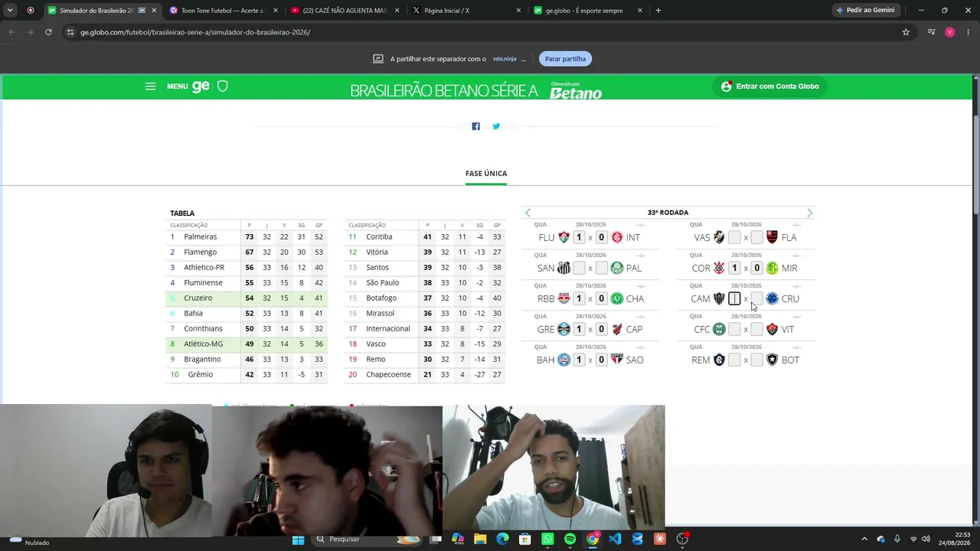
Task: Click Flamengo away score box
Action: [x=756, y=237]
